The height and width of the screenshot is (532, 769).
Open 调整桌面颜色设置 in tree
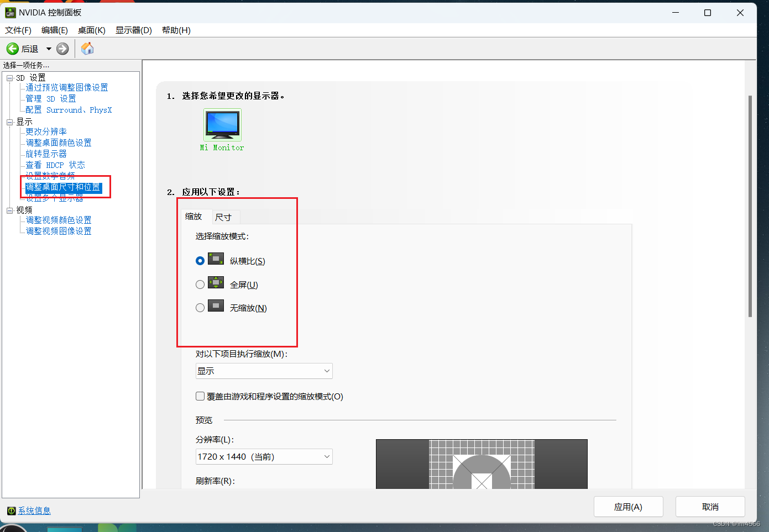click(59, 143)
